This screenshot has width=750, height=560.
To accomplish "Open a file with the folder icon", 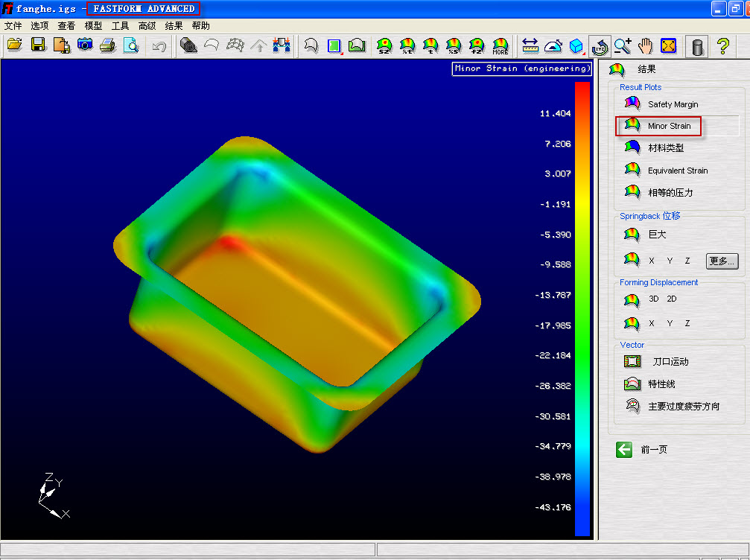I will [x=15, y=45].
